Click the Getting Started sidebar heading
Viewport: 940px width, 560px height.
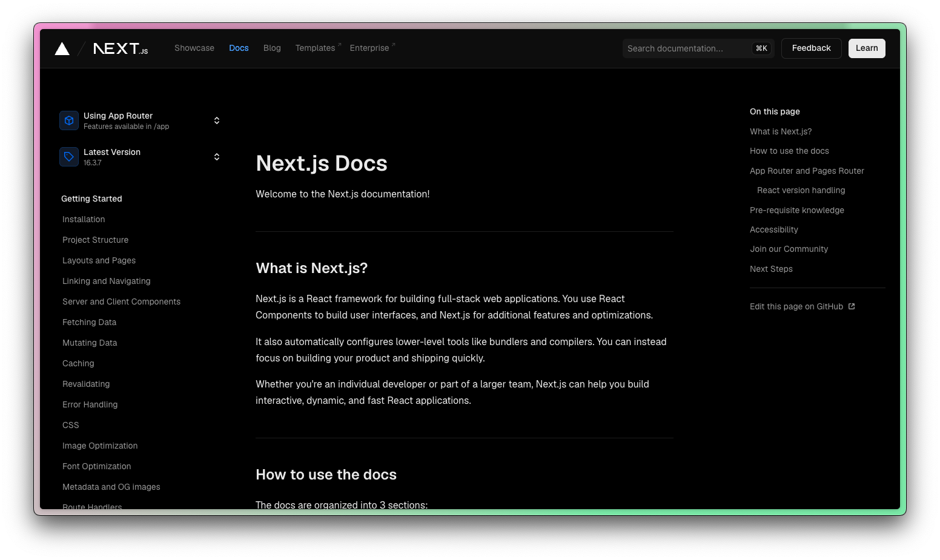point(91,199)
